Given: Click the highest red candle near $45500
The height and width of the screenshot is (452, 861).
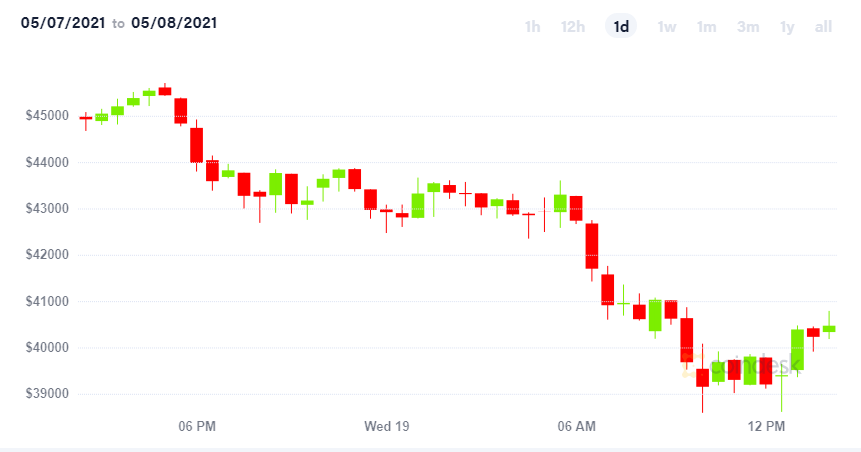Looking at the screenshot, I should click(x=165, y=91).
